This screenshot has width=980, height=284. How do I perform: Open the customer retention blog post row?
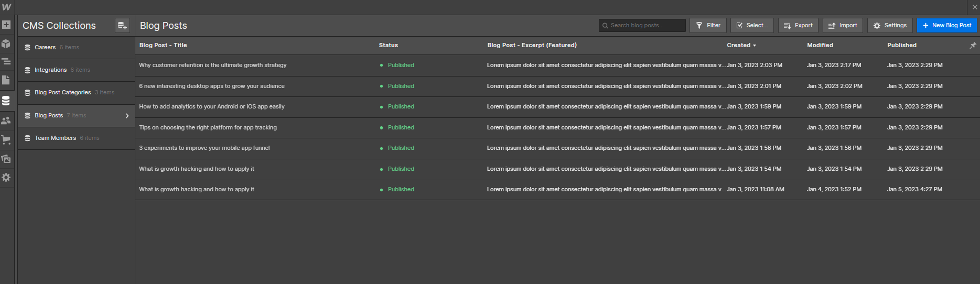(x=212, y=65)
